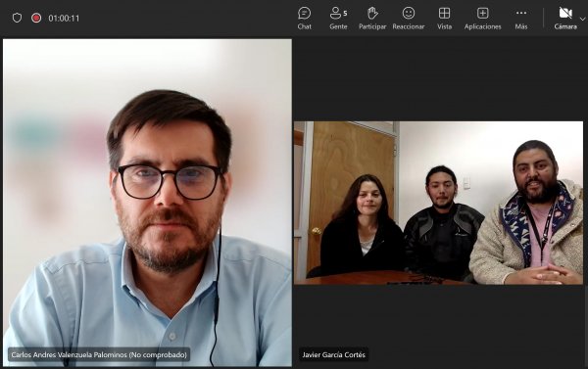The width and height of the screenshot is (588, 369).
Task: Expand the Cámara dropdown arrow
Action: pyautogui.click(x=583, y=19)
